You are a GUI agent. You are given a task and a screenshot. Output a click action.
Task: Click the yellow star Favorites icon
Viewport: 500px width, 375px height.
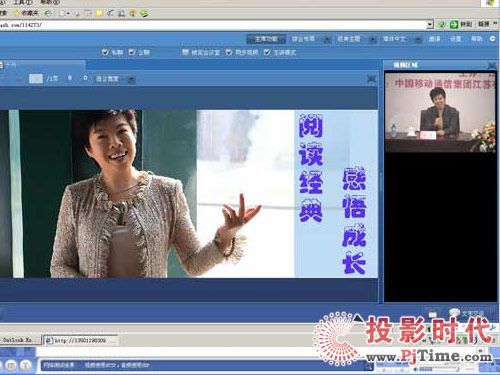pos(16,13)
